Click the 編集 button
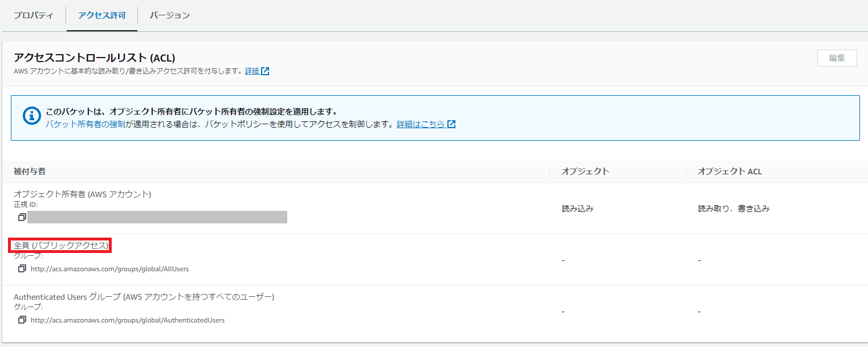Screen dimensions: 868x347 point(837,58)
